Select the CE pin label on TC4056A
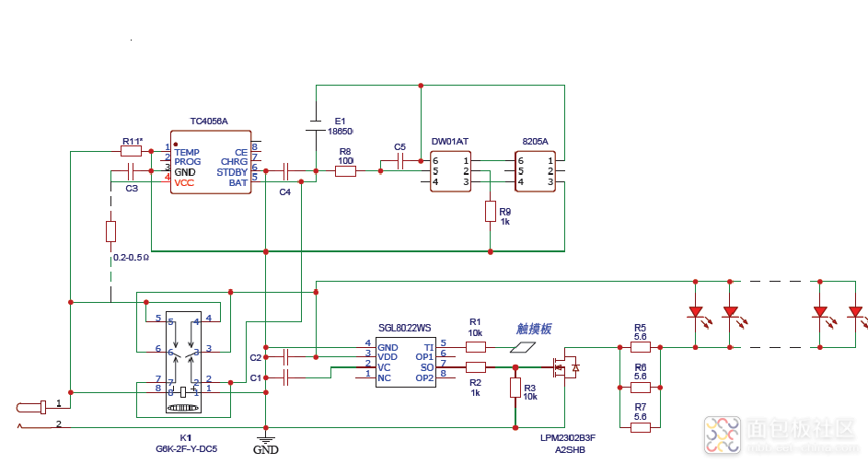The width and height of the screenshot is (868, 464). (241, 152)
